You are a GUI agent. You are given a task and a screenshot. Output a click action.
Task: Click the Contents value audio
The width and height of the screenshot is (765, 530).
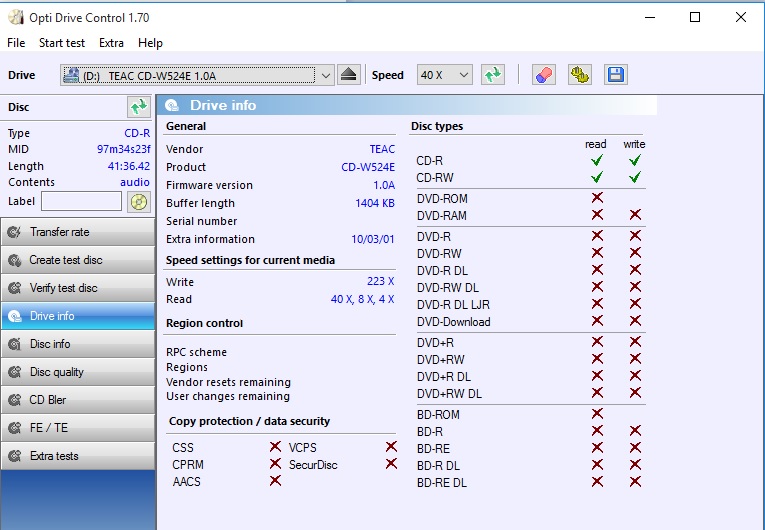135,182
